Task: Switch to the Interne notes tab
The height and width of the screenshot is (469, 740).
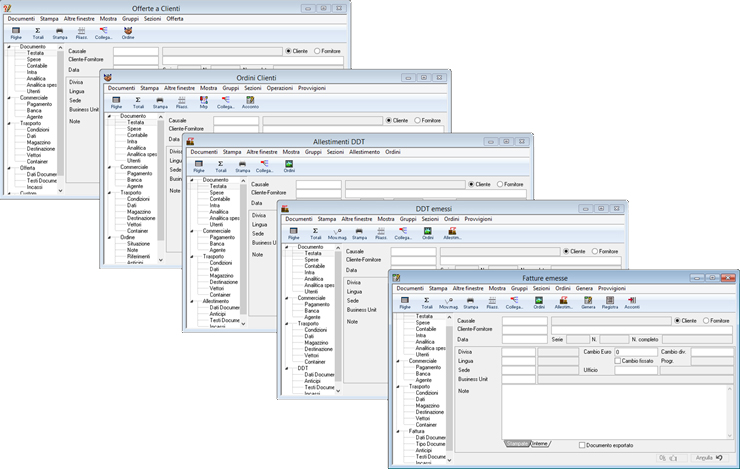Action: [x=540, y=444]
